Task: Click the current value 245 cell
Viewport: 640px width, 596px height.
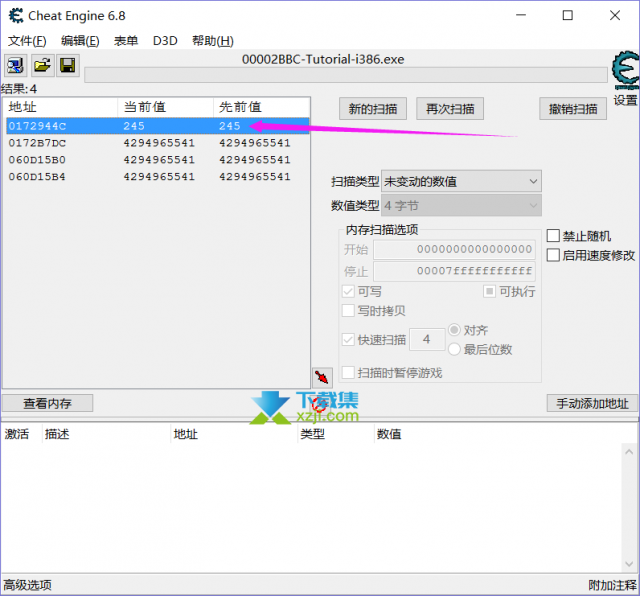Action: tap(134, 126)
